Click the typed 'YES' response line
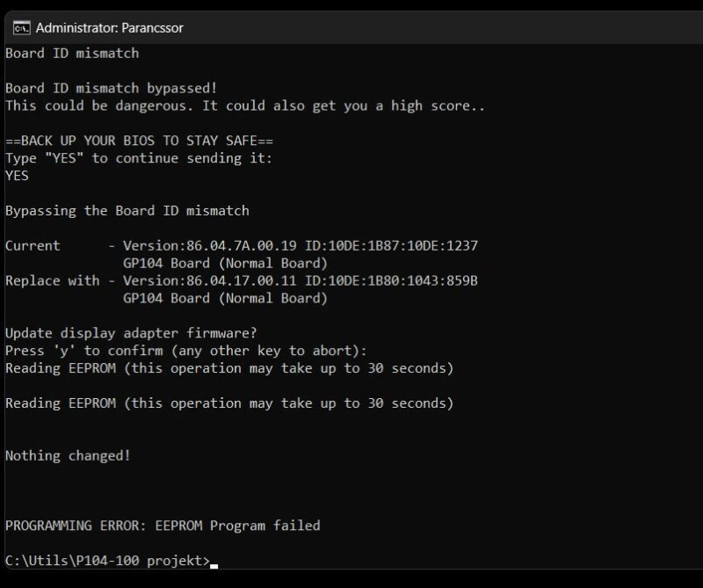 click(17, 176)
